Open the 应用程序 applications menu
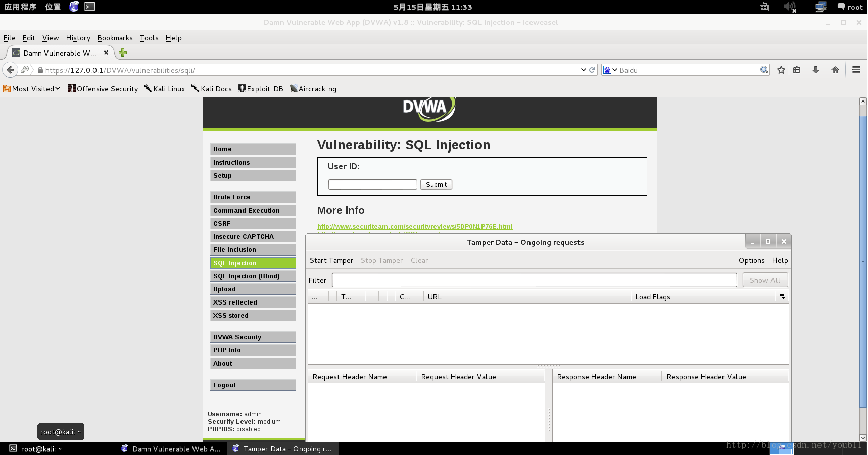This screenshot has width=868, height=455. 20,7
